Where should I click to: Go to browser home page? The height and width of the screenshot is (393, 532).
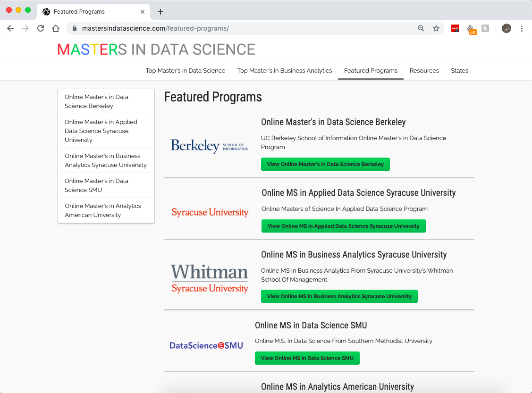tap(56, 28)
